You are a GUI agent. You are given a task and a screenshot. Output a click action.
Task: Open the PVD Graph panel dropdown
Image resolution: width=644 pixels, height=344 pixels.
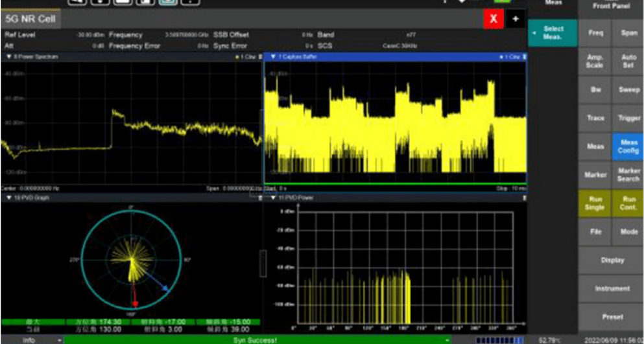(8, 198)
